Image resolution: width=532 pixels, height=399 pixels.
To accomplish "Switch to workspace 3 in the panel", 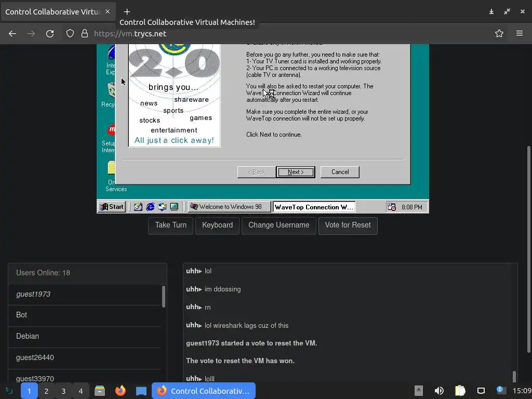I will (63, 391).
